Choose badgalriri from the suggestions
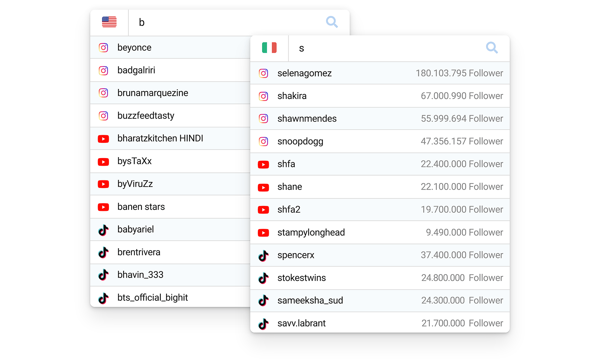The image size is (600, 364). [x=136, y=70]
